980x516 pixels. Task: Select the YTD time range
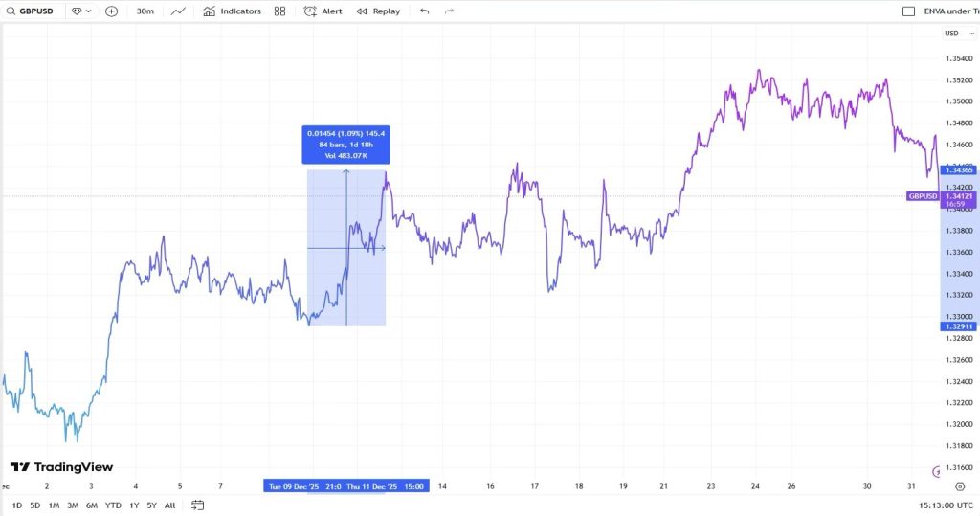coord(113,505)
